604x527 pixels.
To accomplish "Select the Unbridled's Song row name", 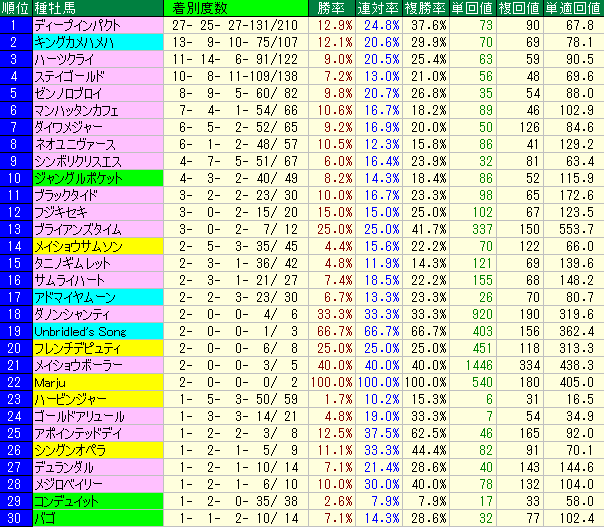I will tap(80, 331).
